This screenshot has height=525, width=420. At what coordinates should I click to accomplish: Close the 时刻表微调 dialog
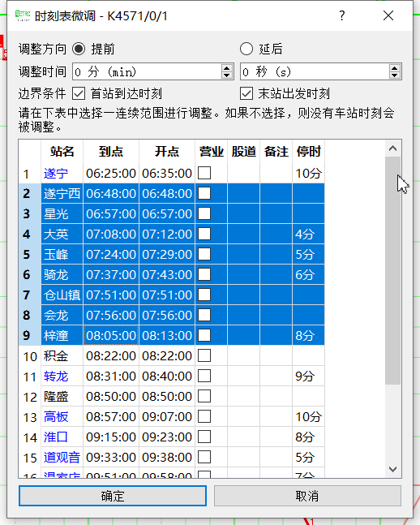pos(388,15)
